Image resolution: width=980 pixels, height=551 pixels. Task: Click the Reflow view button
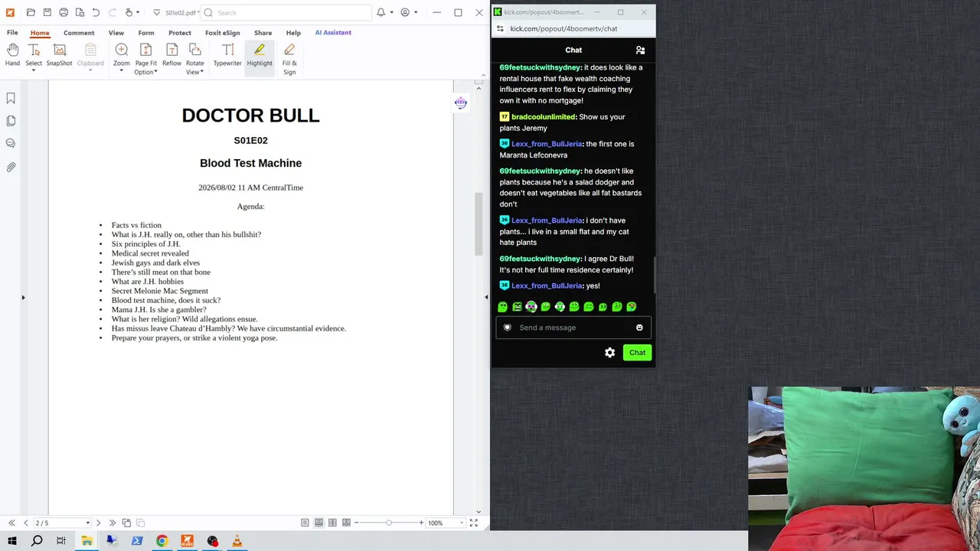pos(171,55)
